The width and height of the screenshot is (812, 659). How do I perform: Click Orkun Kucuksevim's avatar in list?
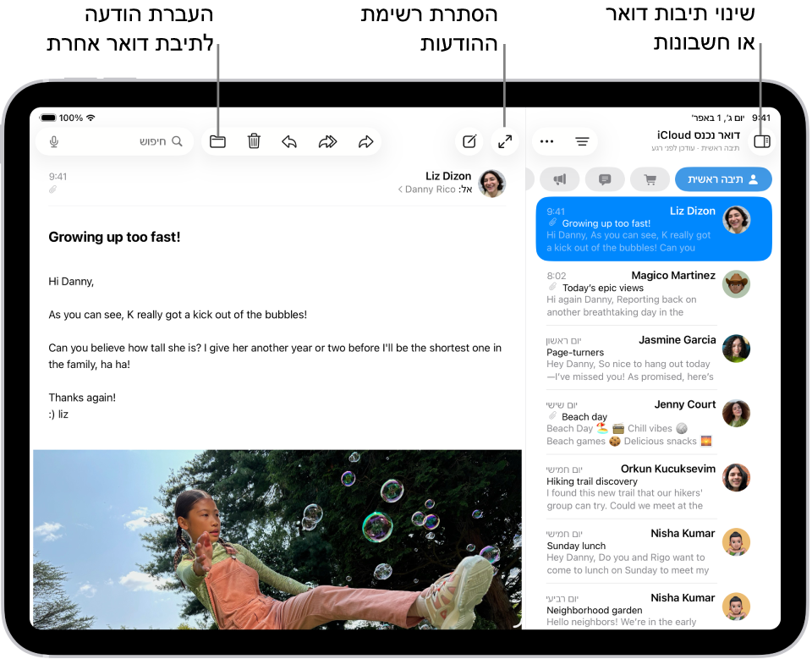(737, 477)
